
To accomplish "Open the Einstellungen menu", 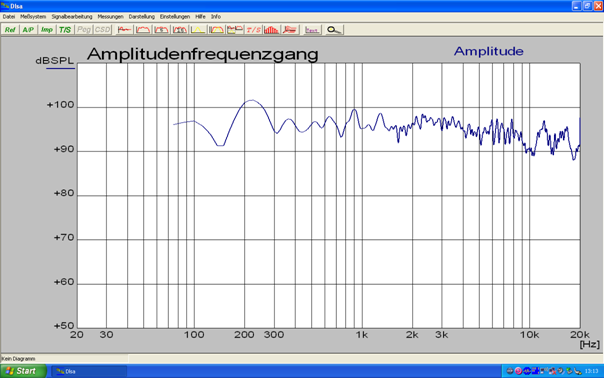I will (x=175, y=17).
